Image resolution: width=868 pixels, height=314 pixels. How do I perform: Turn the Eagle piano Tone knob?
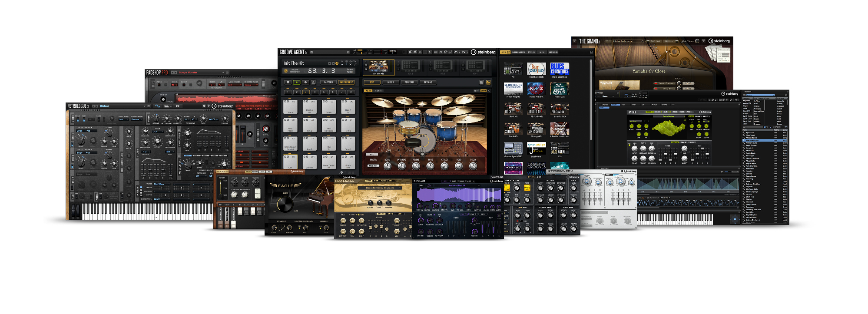285,205
